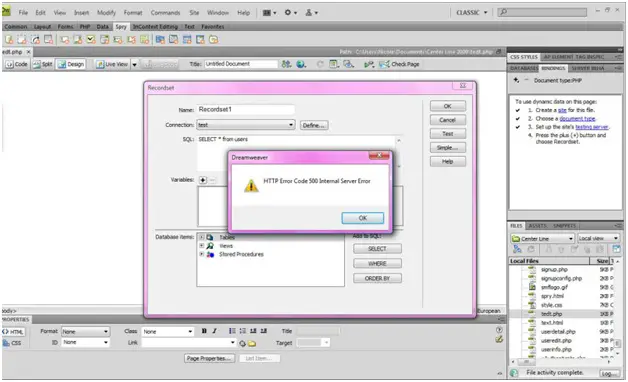Open the Live View options arrow

(x=135, y=64)
